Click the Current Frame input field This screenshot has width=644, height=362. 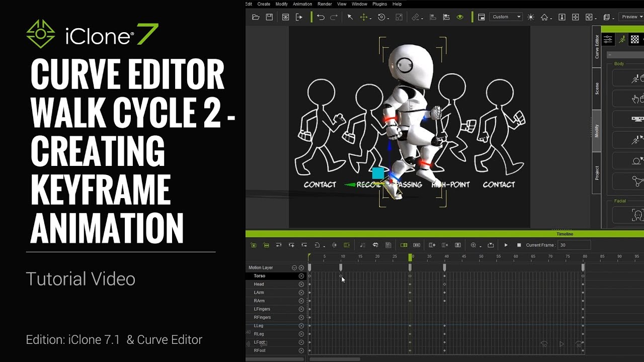574,245
